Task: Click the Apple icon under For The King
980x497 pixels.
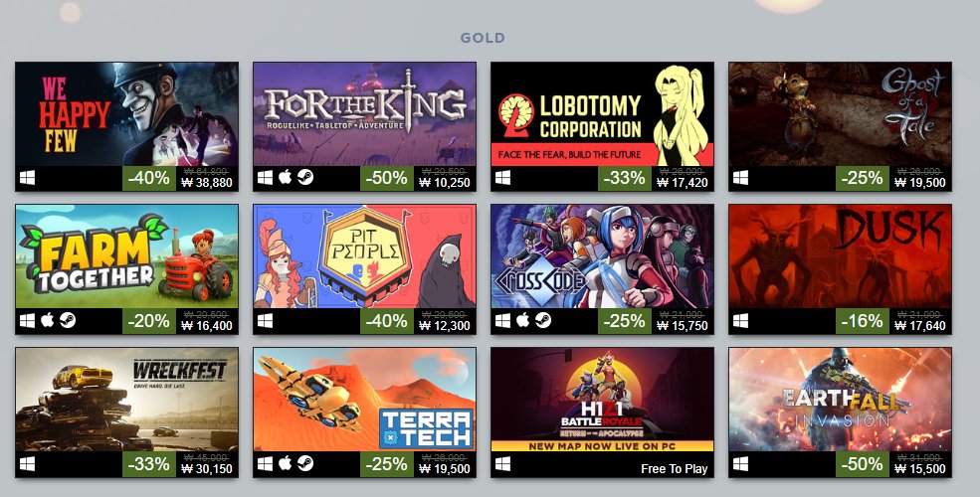Action: [285, 178]
